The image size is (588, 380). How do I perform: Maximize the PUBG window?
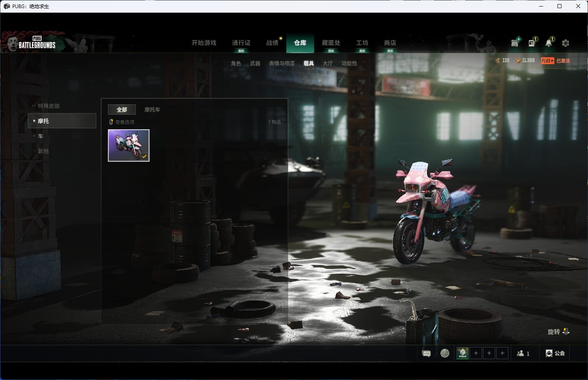click(559, 6)
